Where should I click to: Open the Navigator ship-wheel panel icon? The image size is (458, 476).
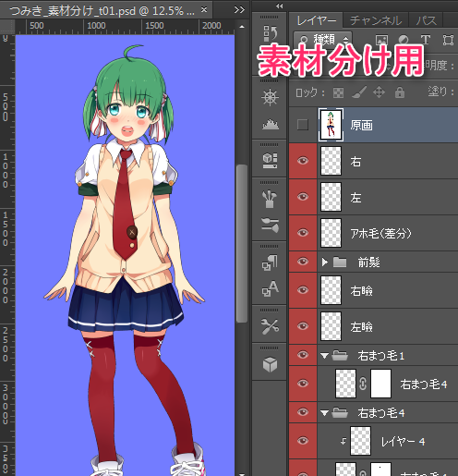tap(270, 98)
